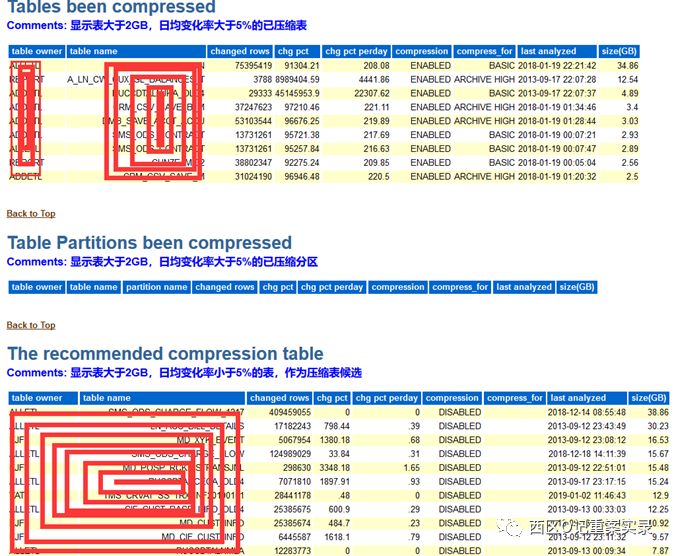
Task: Select chg pct value 1618.1
Action: [337, 537]
